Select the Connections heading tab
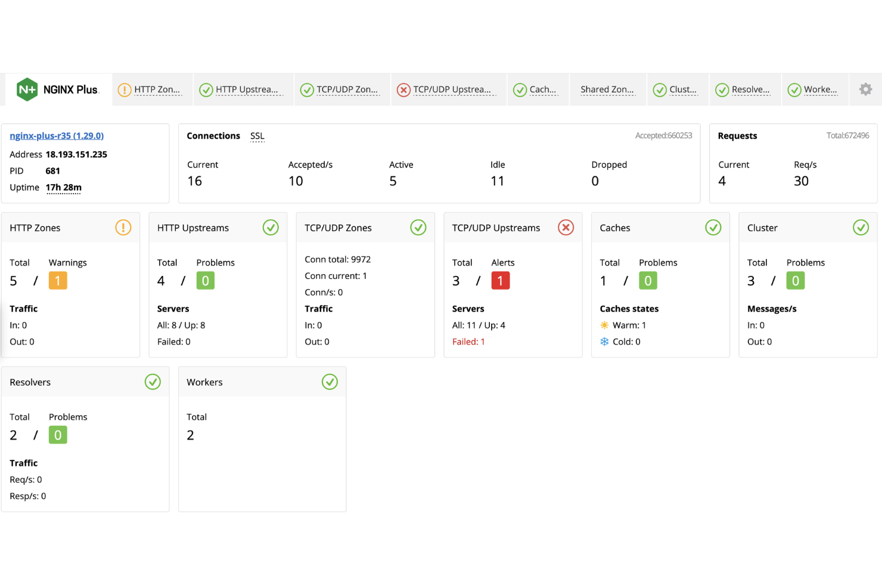The width and height of the screenshot is (882, 588). [x=213, y=136]
